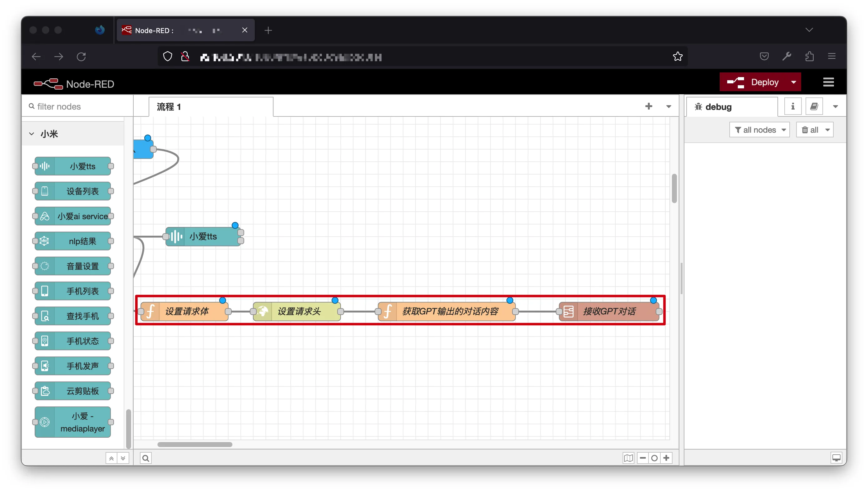Select the 设置请求头 http request node
This screenshot has height=492, width=868.
tap(297, 311)
